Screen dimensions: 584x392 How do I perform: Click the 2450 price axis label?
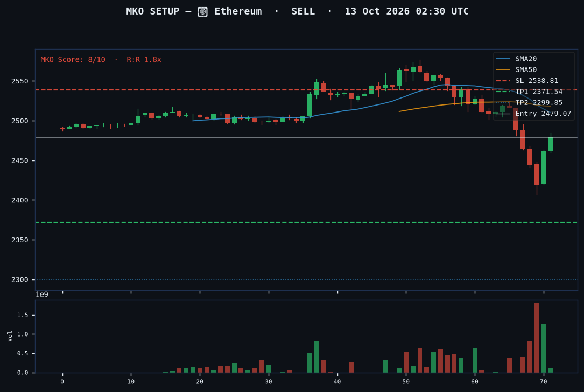coord(19,160)
